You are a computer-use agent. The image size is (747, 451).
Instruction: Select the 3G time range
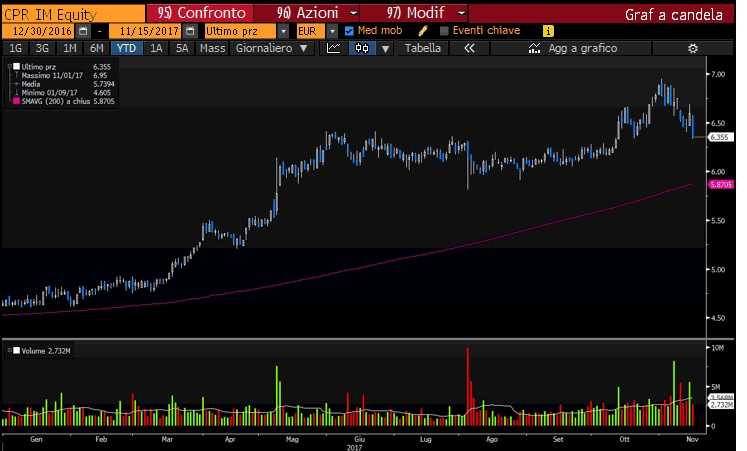pos(42,48)
